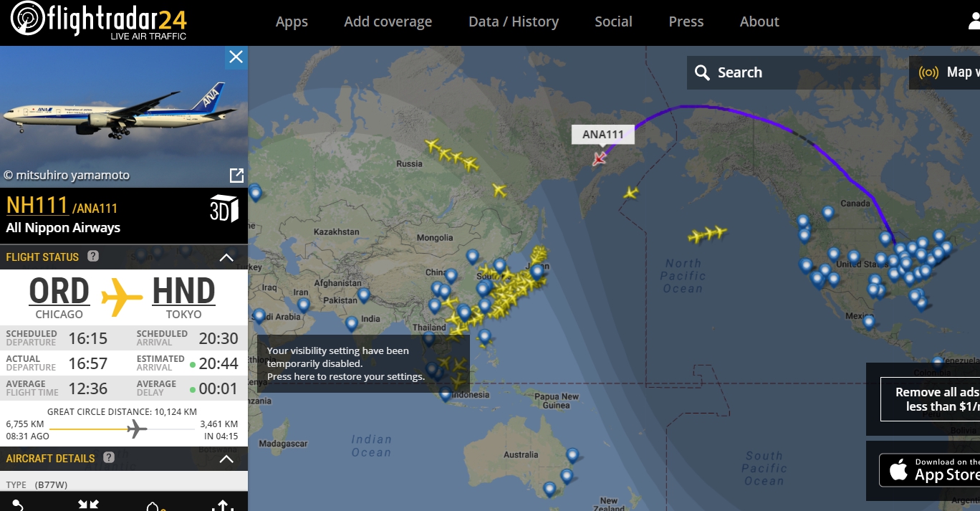This screenshot has height=511, width=980.
Task: Open the Add coverage menu
Action: (x=388, y=22)
